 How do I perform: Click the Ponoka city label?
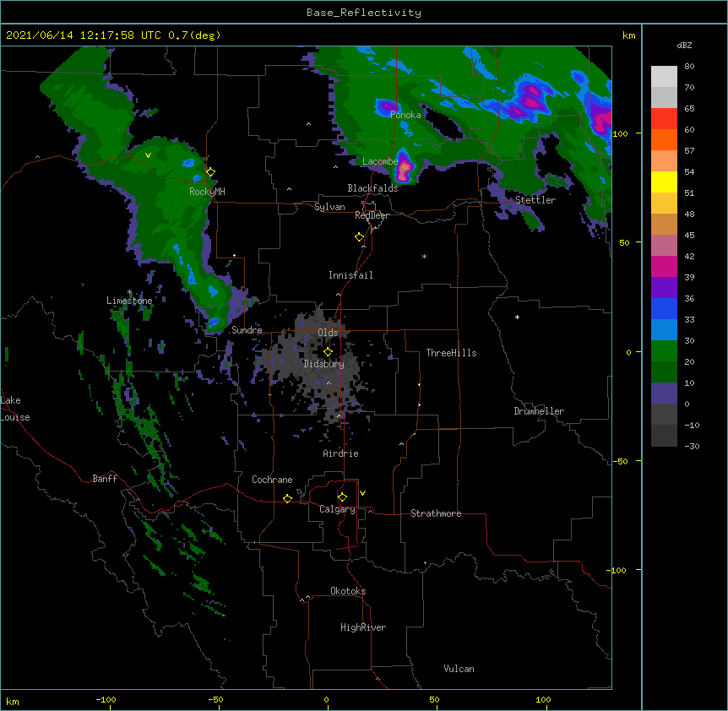[x=405, y=115]
